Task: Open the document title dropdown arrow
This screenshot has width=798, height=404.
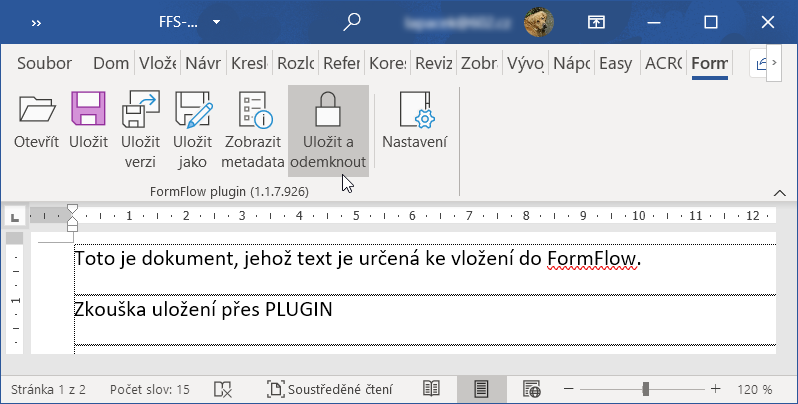Action: [215, 22]
